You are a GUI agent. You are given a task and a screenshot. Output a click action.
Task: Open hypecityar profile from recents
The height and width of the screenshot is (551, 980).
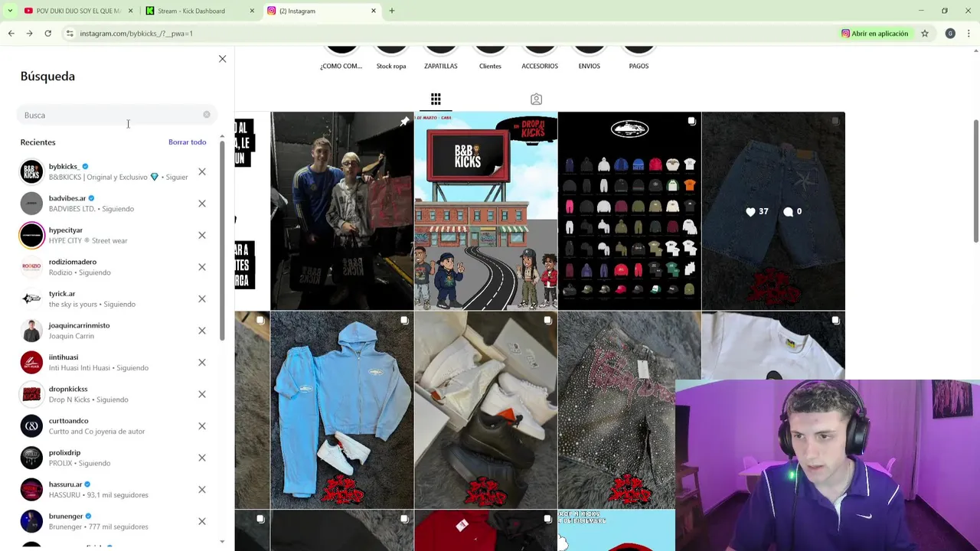[103, 235]
